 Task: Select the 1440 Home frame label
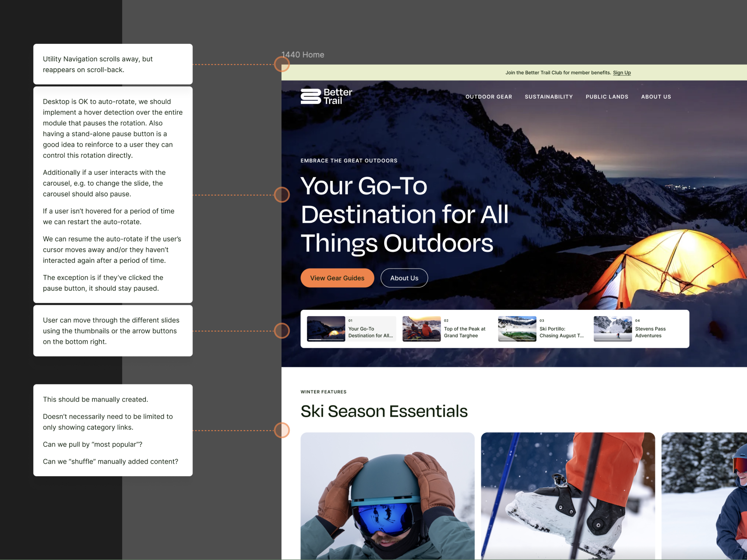point(303,55)
